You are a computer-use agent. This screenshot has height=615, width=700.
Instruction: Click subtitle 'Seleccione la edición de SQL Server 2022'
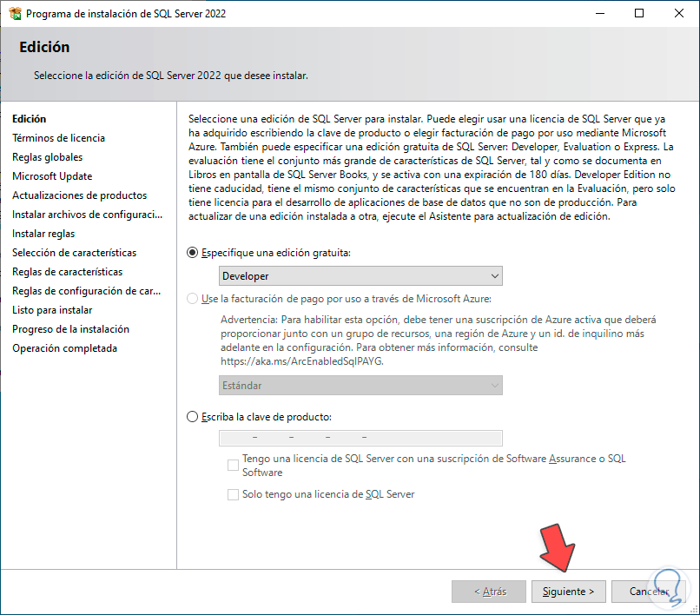tap(171, 76)
